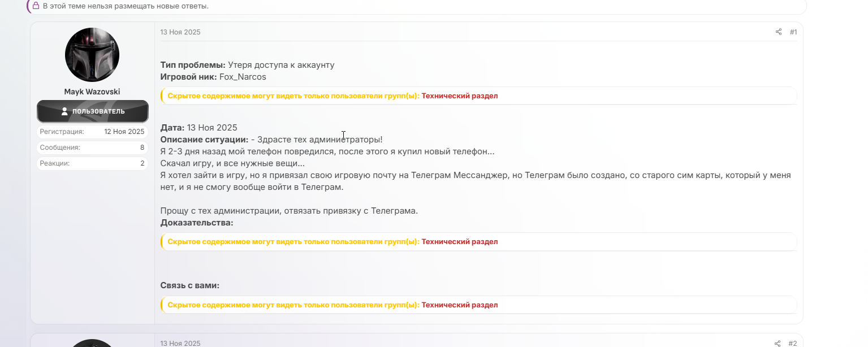Click the share icon on post #2
Screen dimensions: 868x347
tap(778, 344)
